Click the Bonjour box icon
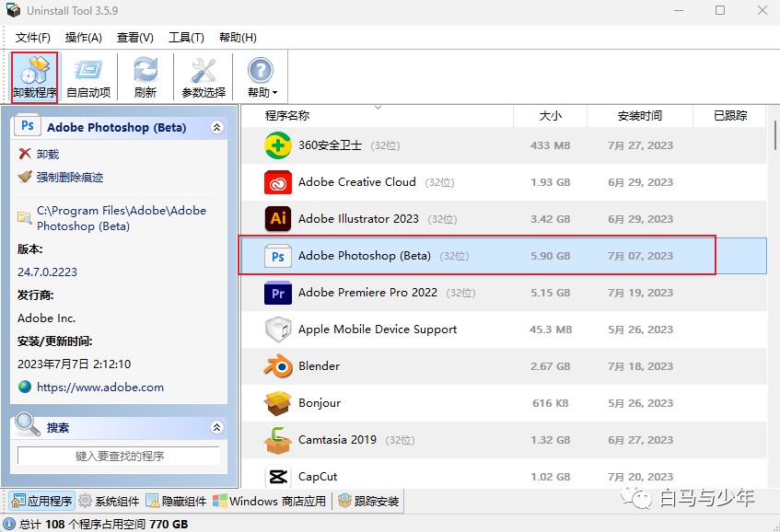Viewport: 780px width, 532px height. point(277,403)
